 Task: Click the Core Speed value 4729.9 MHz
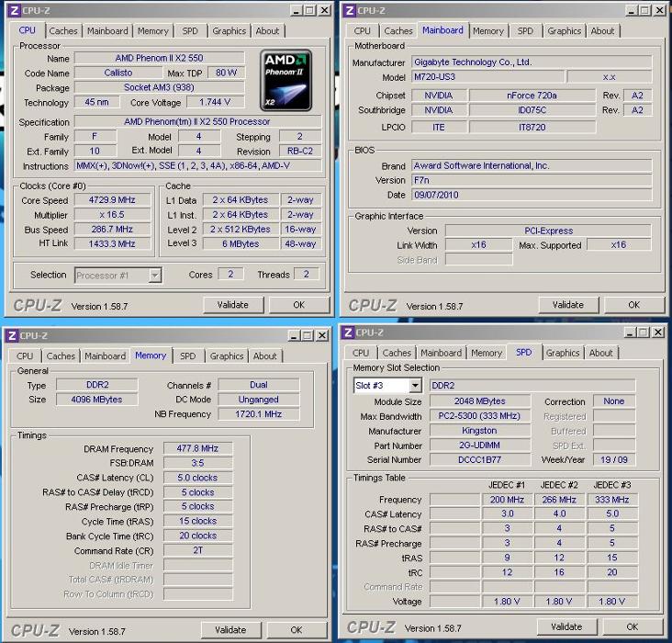pos(112,200)
